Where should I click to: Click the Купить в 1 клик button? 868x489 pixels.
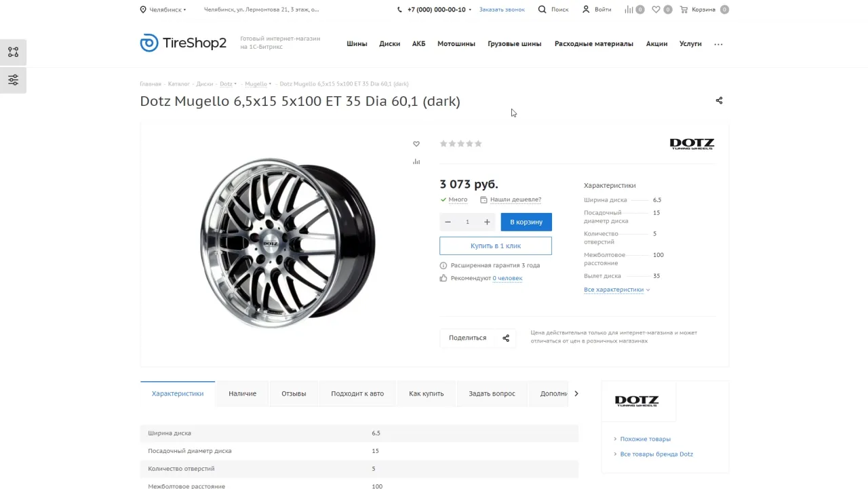click(496, 246)
